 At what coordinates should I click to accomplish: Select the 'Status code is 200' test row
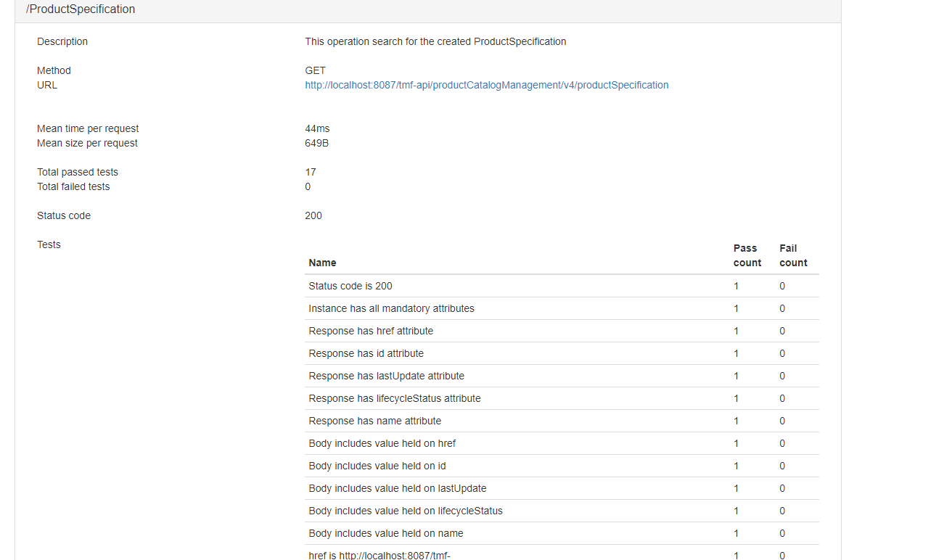(350, 286)
